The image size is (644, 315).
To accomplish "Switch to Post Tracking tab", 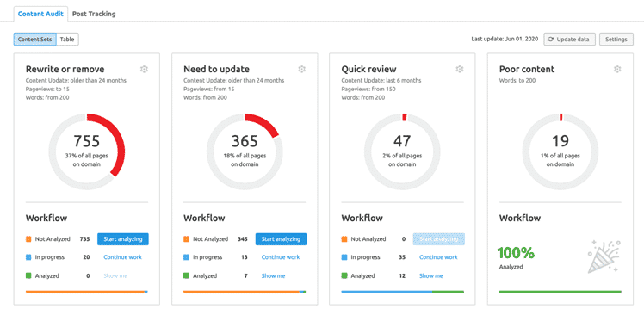I will pos(94,14).
